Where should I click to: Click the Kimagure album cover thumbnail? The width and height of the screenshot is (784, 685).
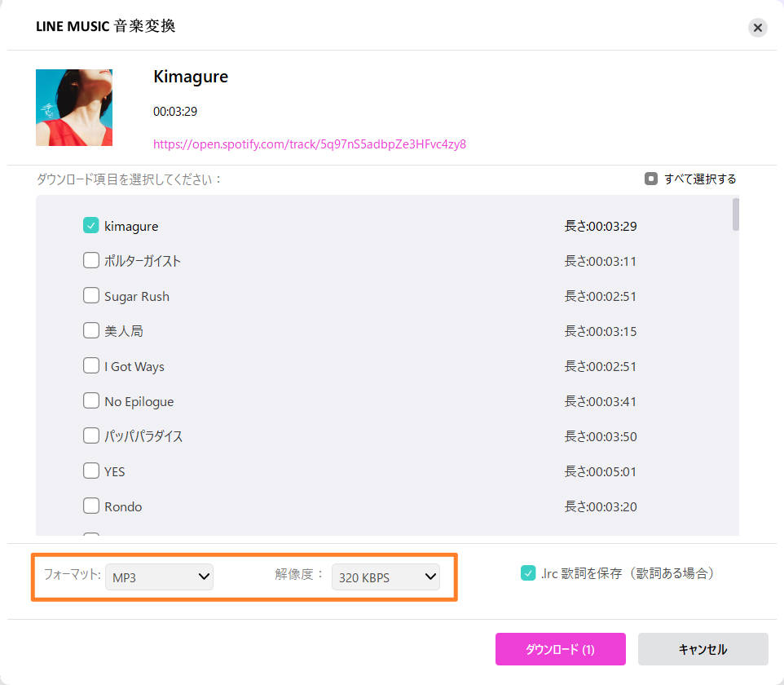point(74,108)
